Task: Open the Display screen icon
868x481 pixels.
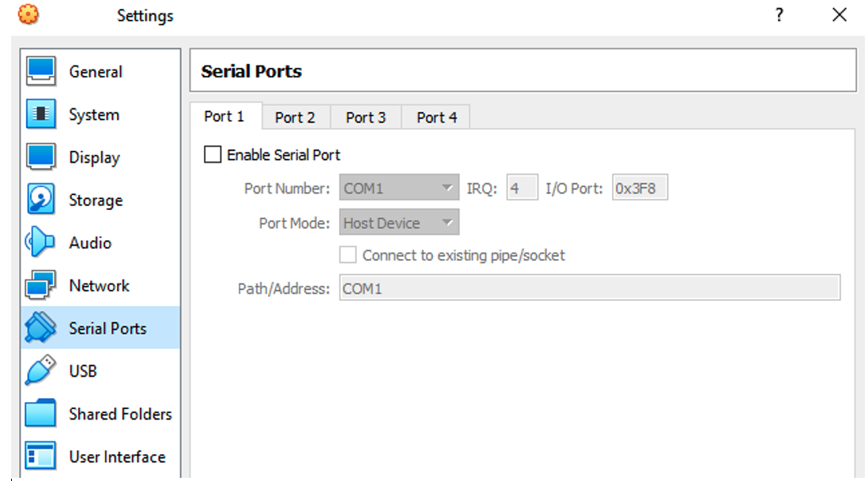Action: [40, 156]
